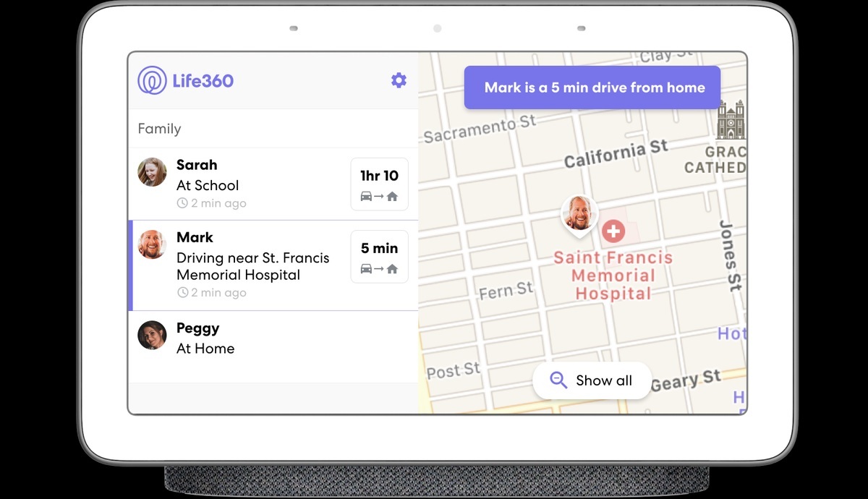
Task: Tap the 'Mark is a 5 min drive from home' banner
Action: tap(592, 88)
